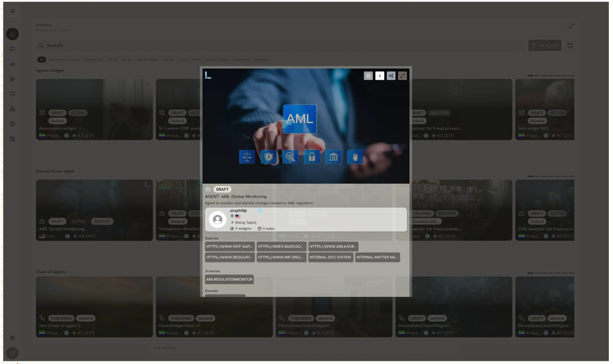This screenshot has width=613, height=364.
Task: Open the All Assets filter dropdown
Action: (545, 45)
